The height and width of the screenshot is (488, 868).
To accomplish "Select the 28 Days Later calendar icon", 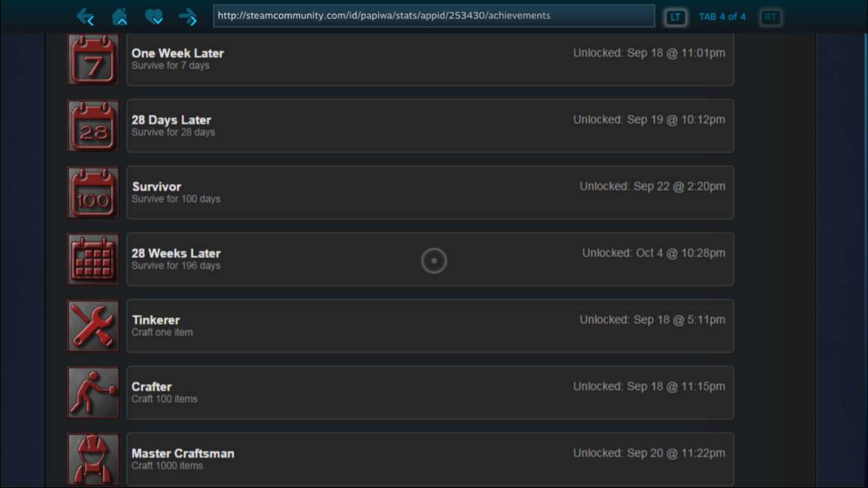I will tap(93, 126).
